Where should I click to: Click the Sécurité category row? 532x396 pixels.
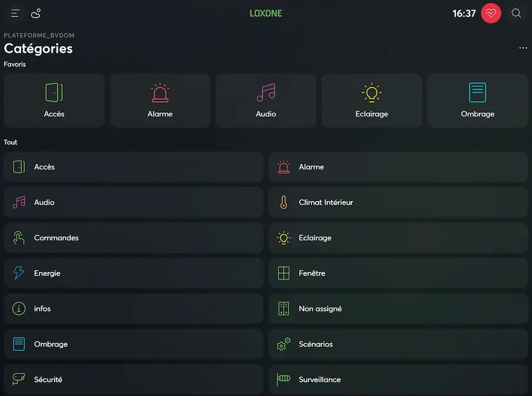coord(133,379)
